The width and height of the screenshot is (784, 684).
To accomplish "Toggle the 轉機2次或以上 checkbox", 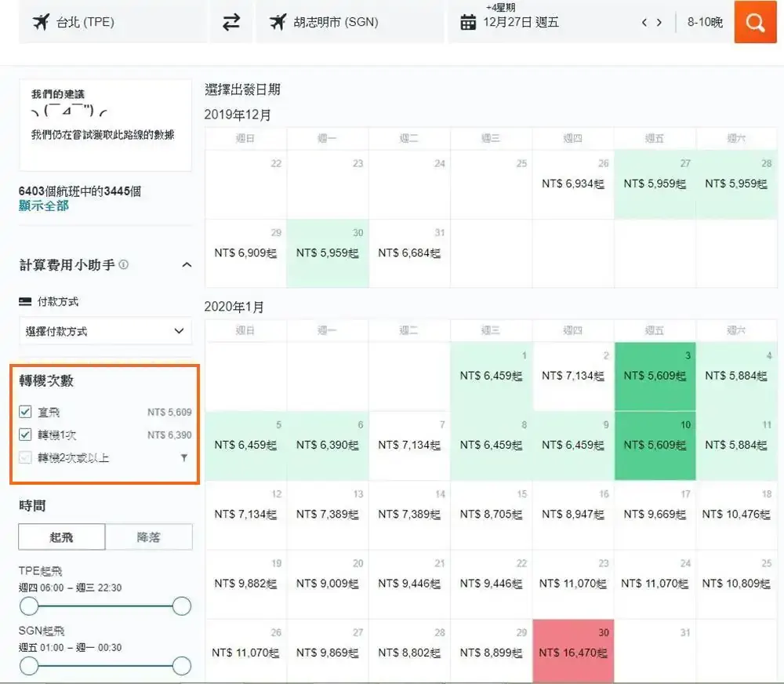I will click(25, 457).
